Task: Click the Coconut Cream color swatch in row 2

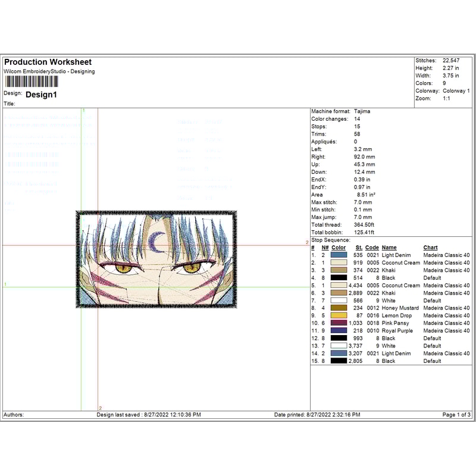Action: click(x=339, y=263)
